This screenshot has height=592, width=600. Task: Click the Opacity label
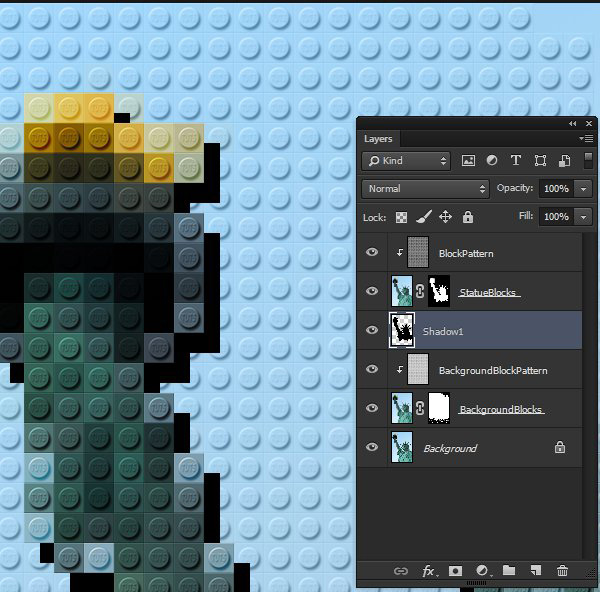point(515,188)
